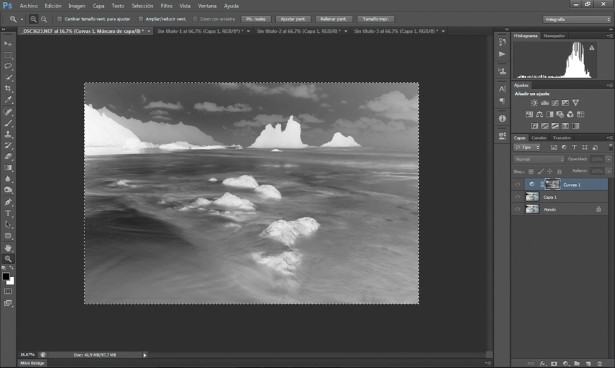
Task: Select the Move tool
Action: click(8, 44)
